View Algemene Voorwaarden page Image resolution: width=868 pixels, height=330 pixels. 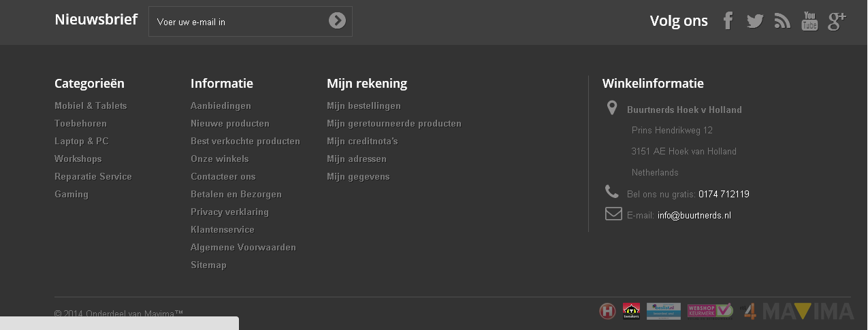(x=243, y=247)
